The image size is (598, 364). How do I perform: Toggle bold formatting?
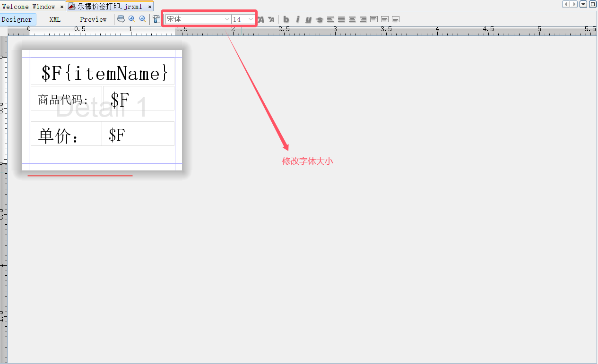[x=286, y=19]
